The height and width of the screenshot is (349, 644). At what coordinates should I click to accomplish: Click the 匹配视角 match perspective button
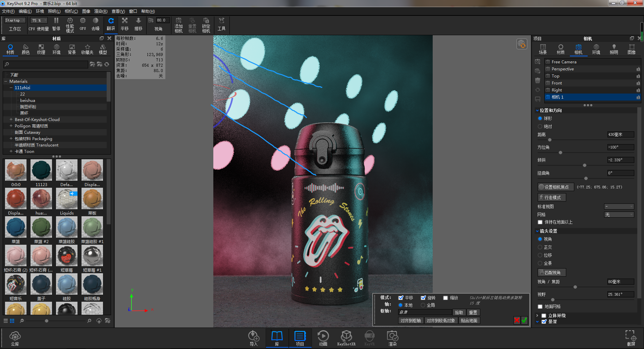(551, 272)
